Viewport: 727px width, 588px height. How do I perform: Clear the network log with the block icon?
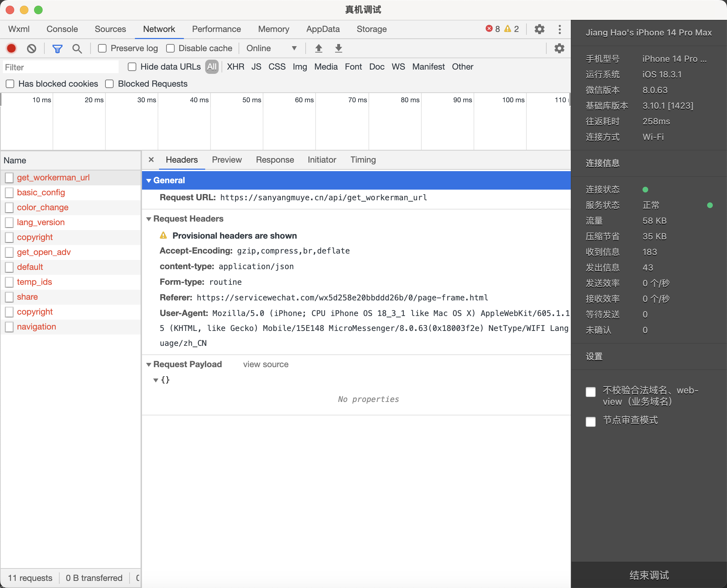point(32,48)
